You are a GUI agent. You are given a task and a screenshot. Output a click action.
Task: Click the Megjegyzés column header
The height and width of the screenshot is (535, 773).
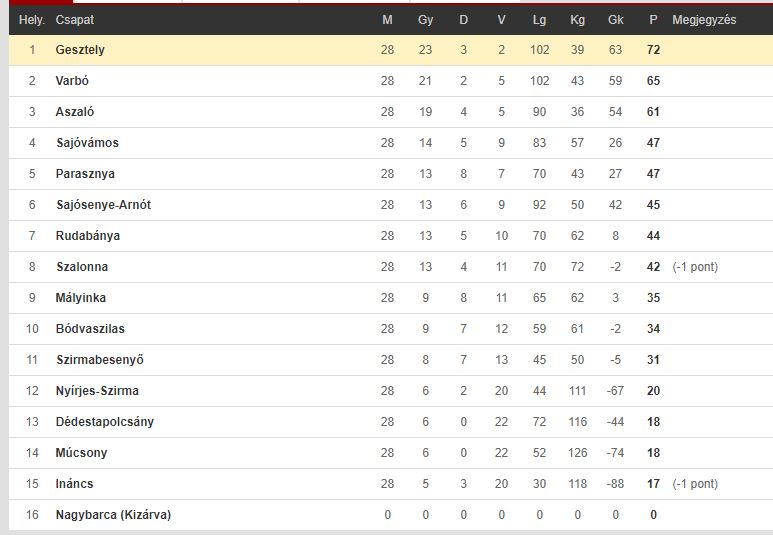click(x=704, y=20)
